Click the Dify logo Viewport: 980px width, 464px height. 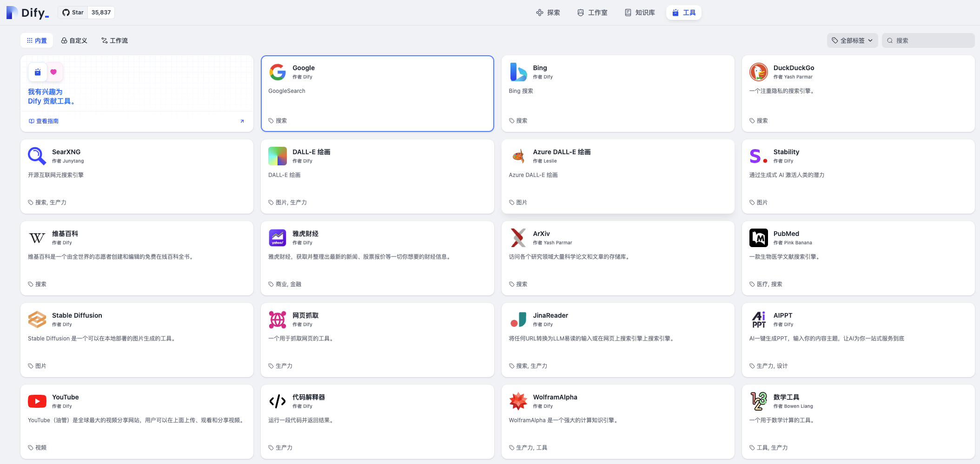pyautogui.click(x=27, y=13)
